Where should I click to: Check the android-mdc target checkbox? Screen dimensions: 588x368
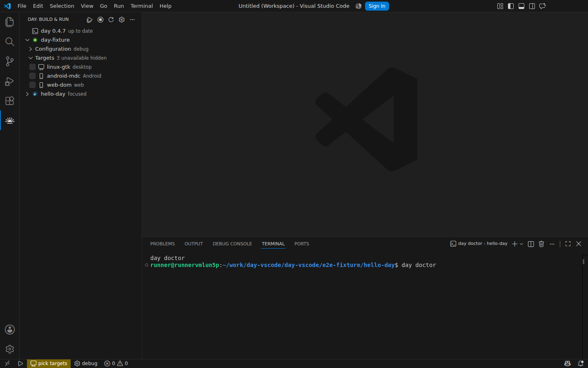coord(32,76)
